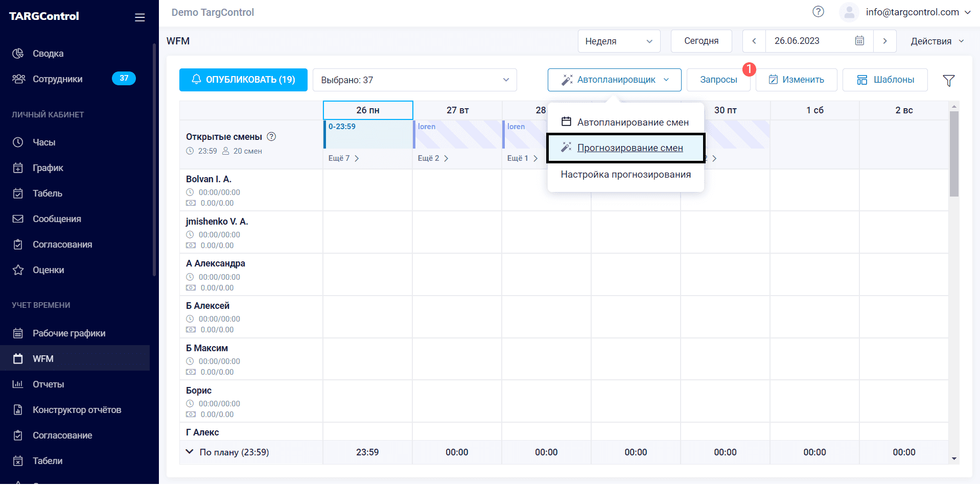Open Сотрудники in the sidebar
This screenshot has width=980, height=486.
point(57,79)
